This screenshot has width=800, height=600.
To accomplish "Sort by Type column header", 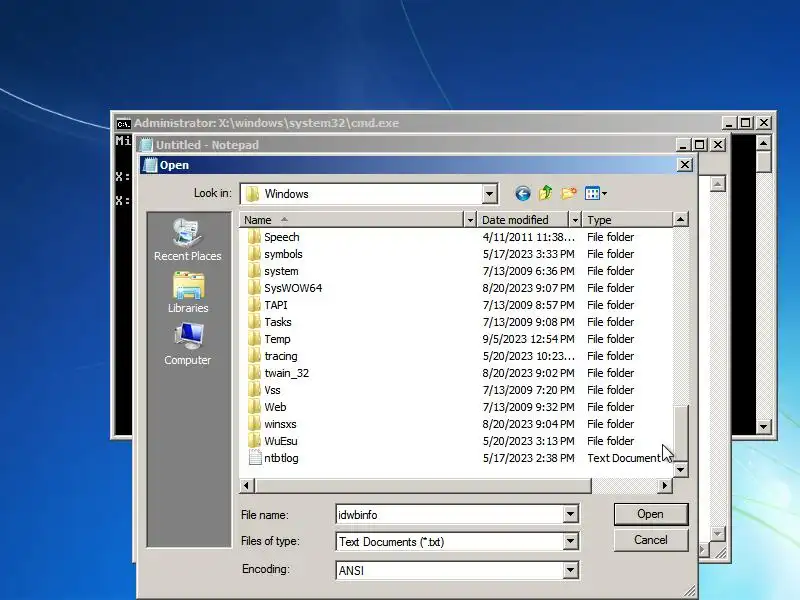I will point(627,220).
